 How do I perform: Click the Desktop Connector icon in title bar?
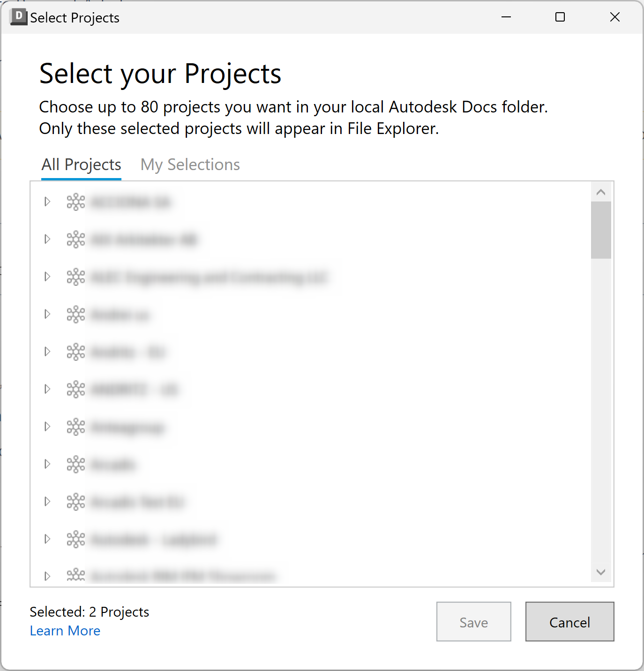(x=18, y=17)
